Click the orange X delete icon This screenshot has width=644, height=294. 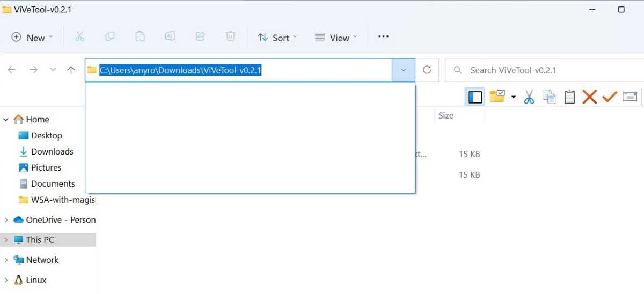[590, 97]
